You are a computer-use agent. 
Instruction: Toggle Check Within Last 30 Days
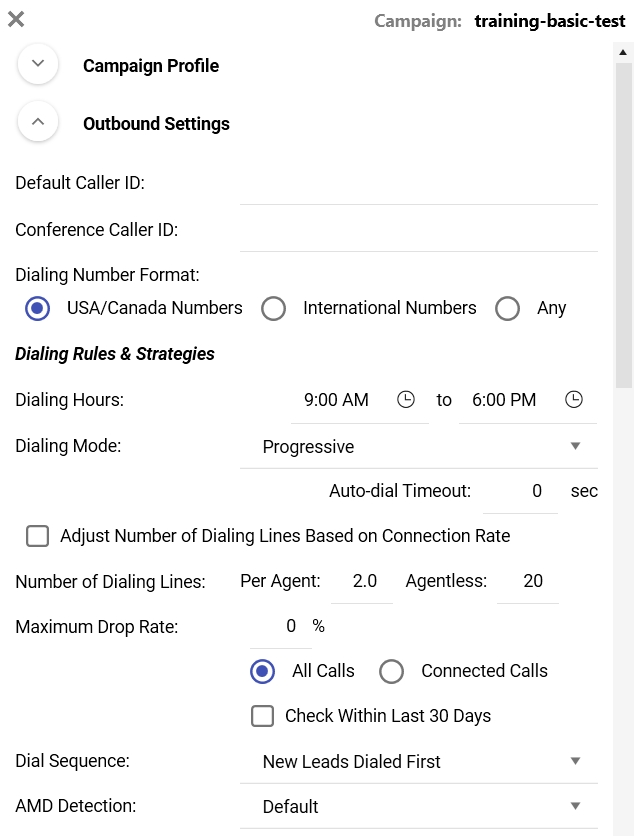[262, 716]
